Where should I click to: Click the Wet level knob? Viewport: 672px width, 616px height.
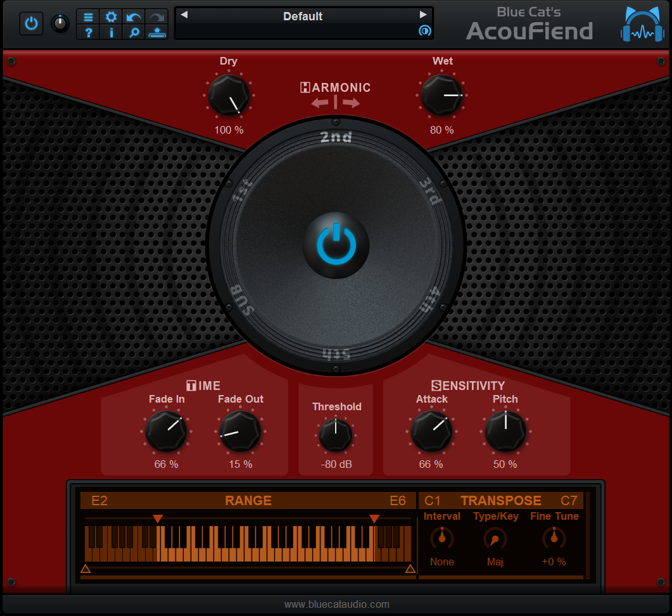442,95
